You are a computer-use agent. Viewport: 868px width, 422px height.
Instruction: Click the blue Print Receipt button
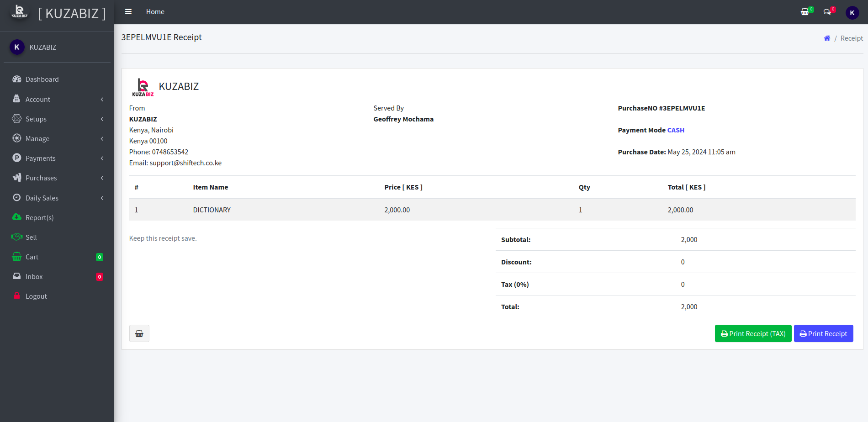pyautogui.click(x=823, y=334)
